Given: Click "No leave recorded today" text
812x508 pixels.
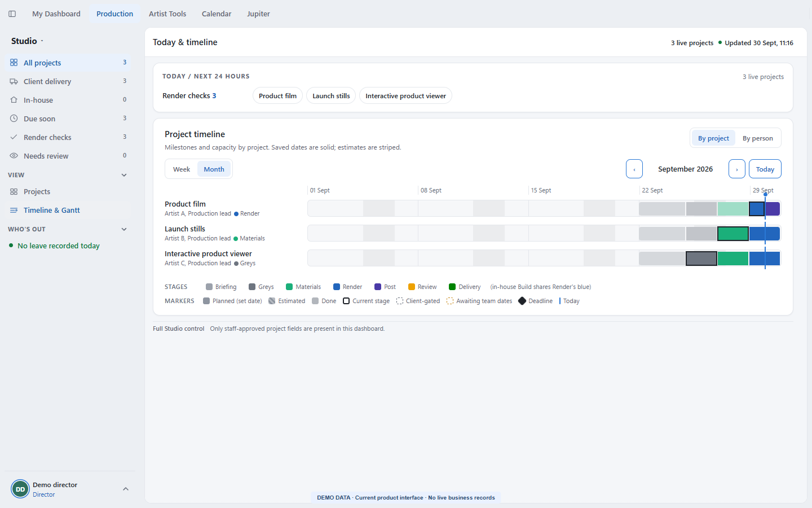Looking at the screenshot, I should click(x=59, y=246).
